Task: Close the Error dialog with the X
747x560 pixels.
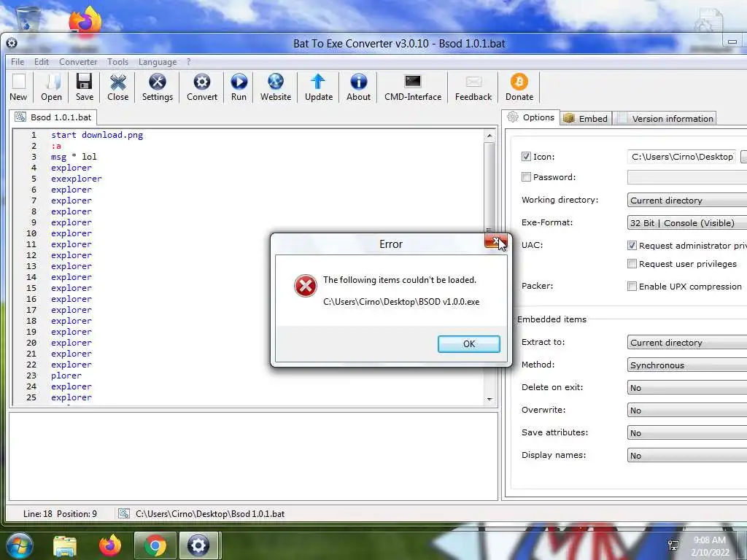Action: point(495,241)
